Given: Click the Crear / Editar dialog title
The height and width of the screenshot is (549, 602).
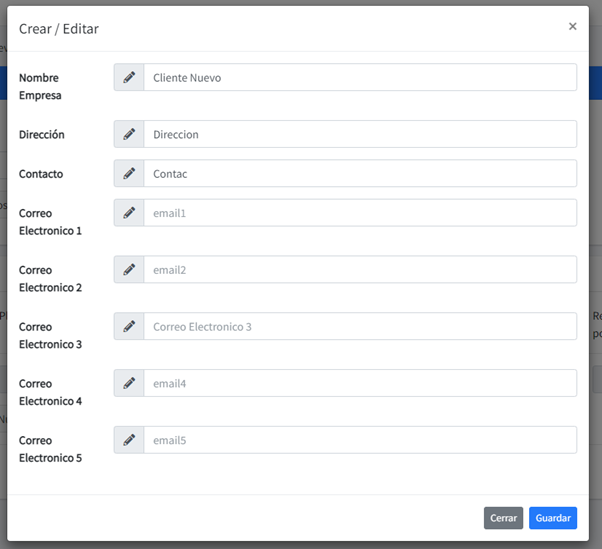Looking at the screenshot, I should [59, 29].
